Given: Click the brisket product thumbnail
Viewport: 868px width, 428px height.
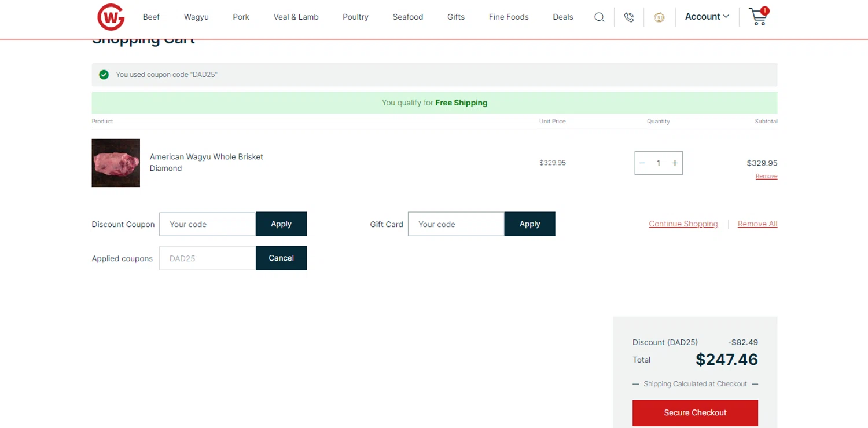Looking at the screenshot, I should coord(116,163).
